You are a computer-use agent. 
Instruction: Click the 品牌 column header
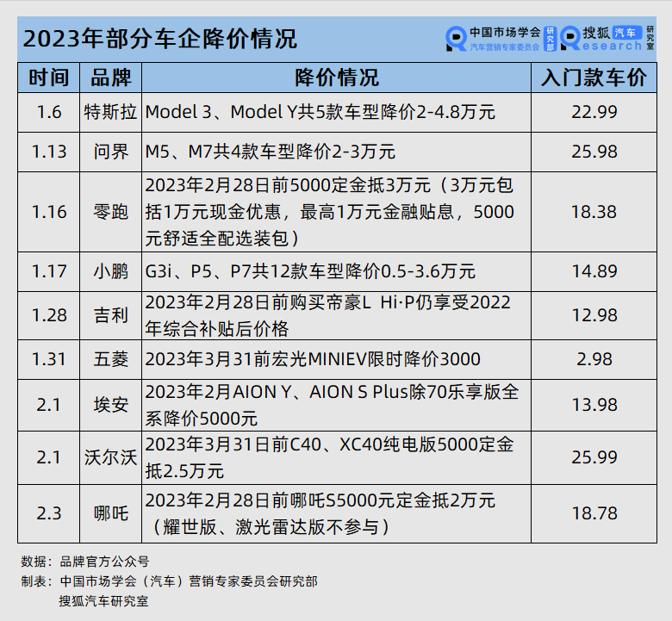pyautogui.click(x=111, y=78)
